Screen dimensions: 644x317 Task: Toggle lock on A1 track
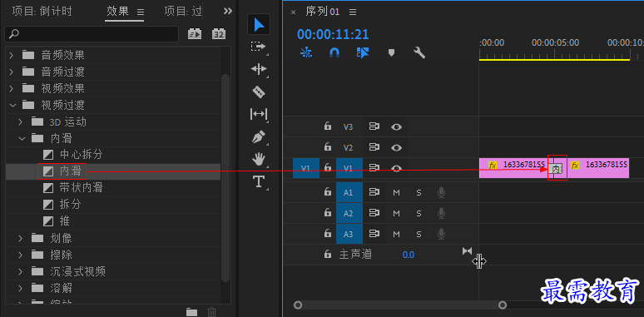coord(328,191)
